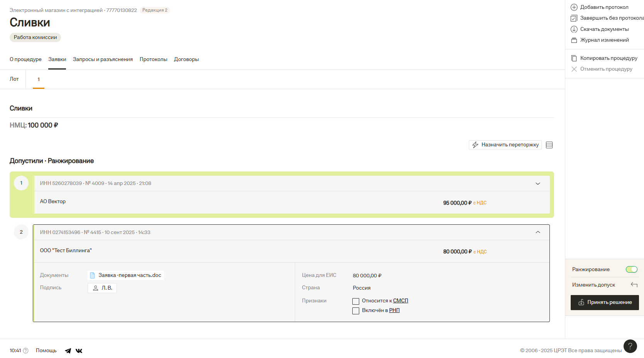Toggle the Ранжирование switch off
The height and width of the screenshot is (358, 644).
(631, 270)
